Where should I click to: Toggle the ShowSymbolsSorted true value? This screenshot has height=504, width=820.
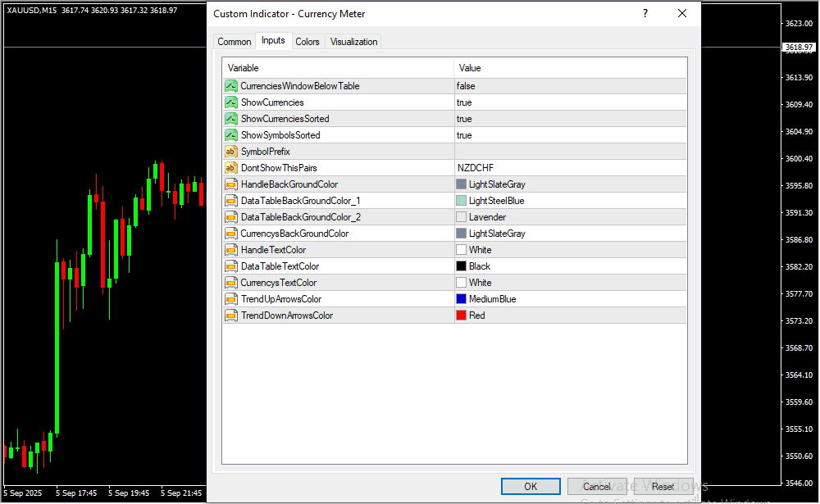coord(569,135)
